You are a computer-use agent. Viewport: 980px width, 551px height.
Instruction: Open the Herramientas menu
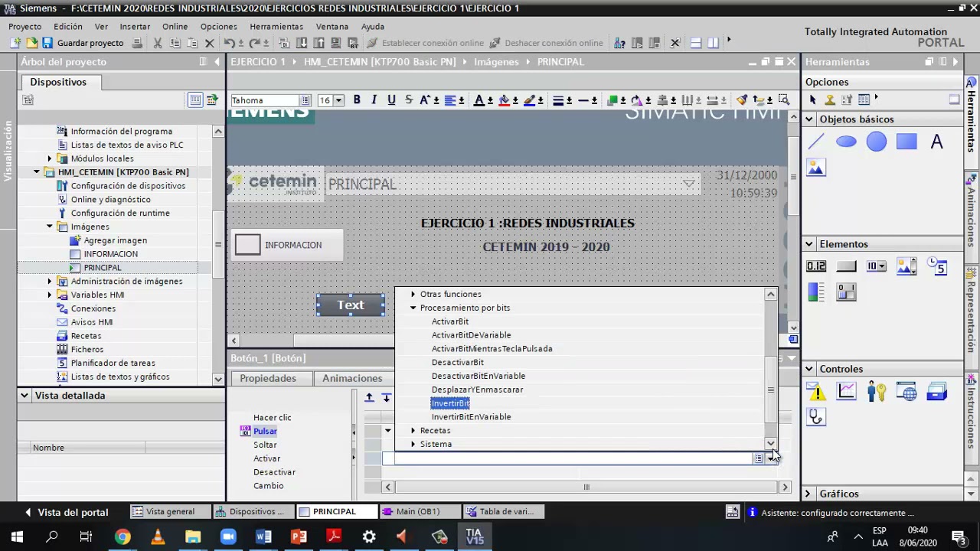[276, 26]
